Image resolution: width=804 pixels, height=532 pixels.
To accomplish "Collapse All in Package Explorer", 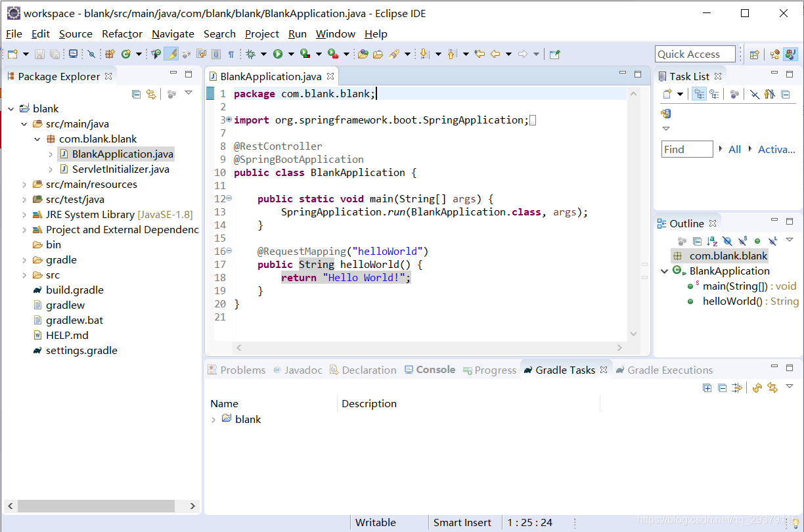I will click(136, 94).
